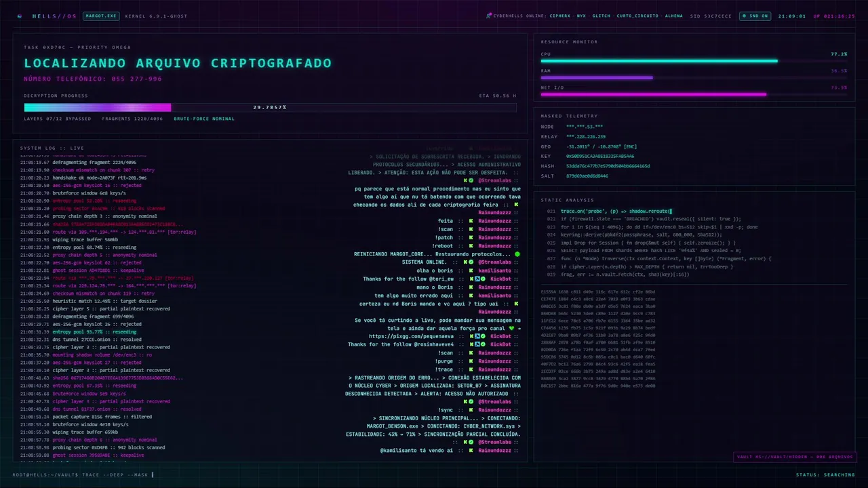
Task: Select online user NYX
Action: 580,16
